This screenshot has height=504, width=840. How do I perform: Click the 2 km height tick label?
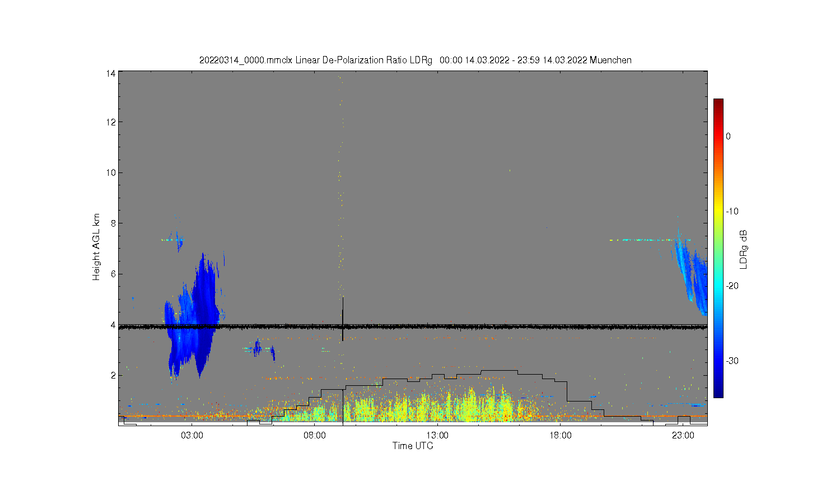(113, 375)
